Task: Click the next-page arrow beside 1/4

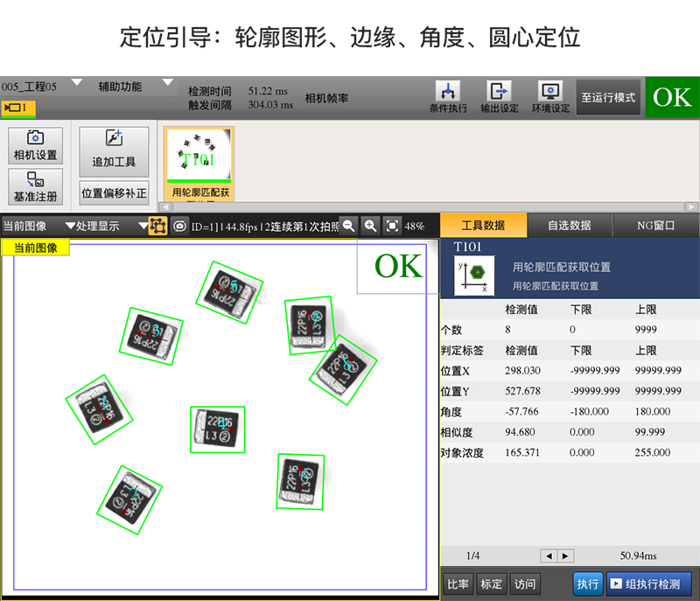Action: coord(564,556)
